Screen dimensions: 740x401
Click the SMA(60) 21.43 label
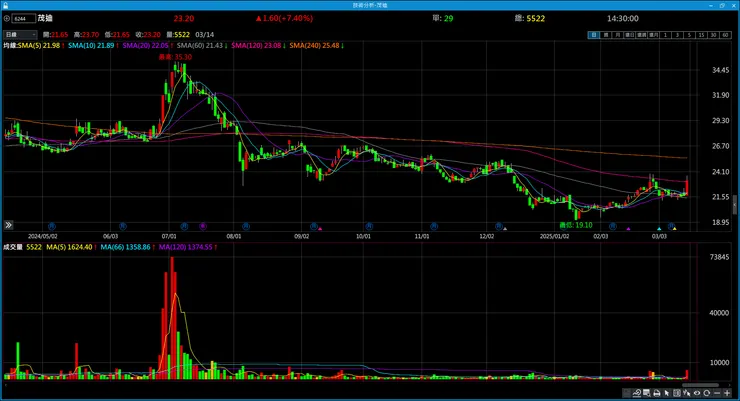[200, 45]
